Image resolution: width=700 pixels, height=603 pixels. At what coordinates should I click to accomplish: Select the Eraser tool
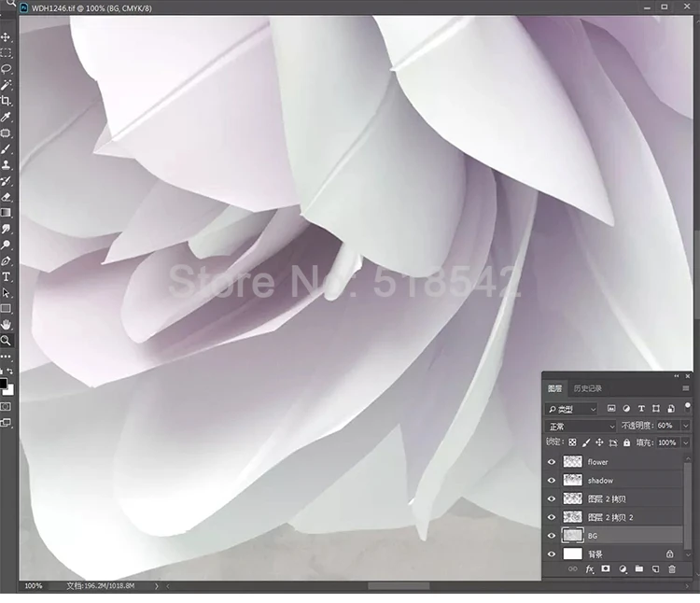click(6, 197)
